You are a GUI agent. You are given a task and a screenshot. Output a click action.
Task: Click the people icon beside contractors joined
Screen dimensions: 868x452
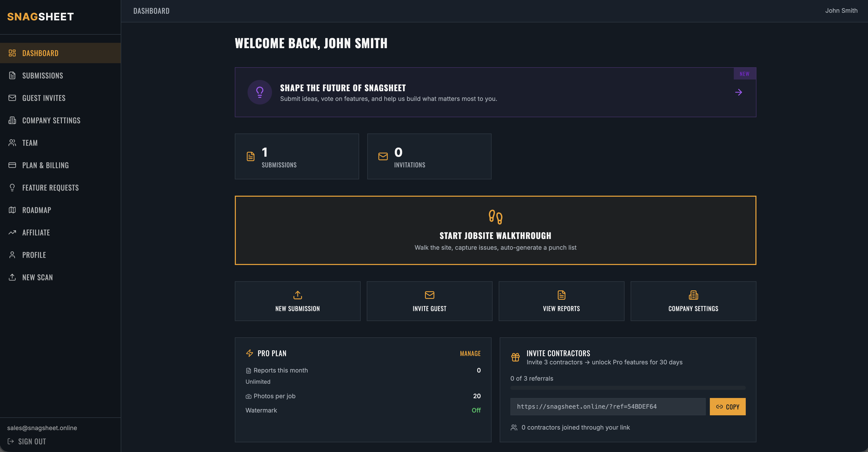coord(514,427)
